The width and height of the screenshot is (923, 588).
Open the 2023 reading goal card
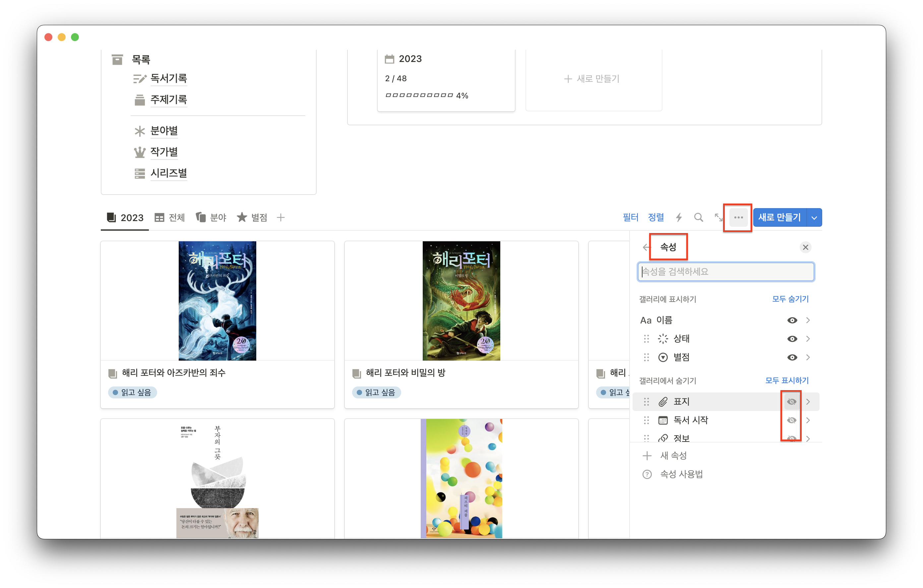point(446,80)
